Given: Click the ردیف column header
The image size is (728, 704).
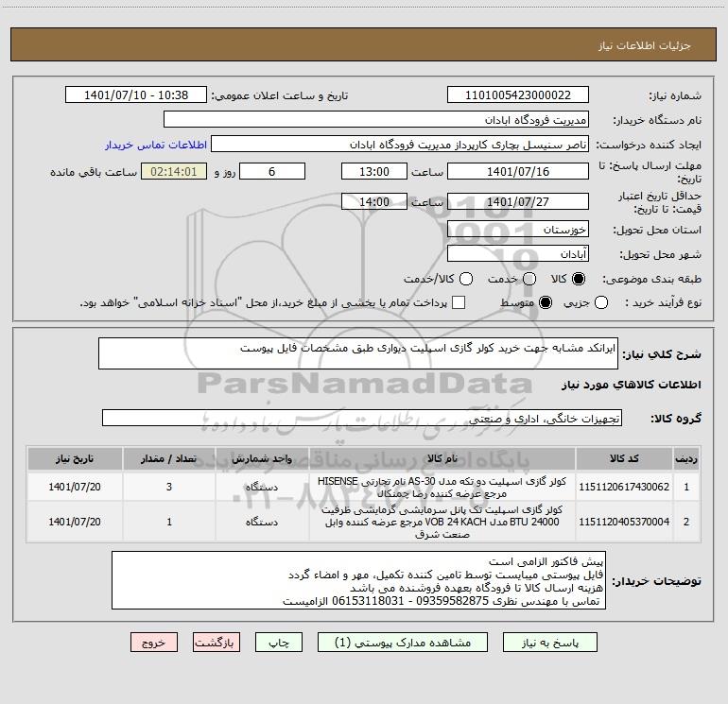Looking at the screenshot, I should [686, 459].
